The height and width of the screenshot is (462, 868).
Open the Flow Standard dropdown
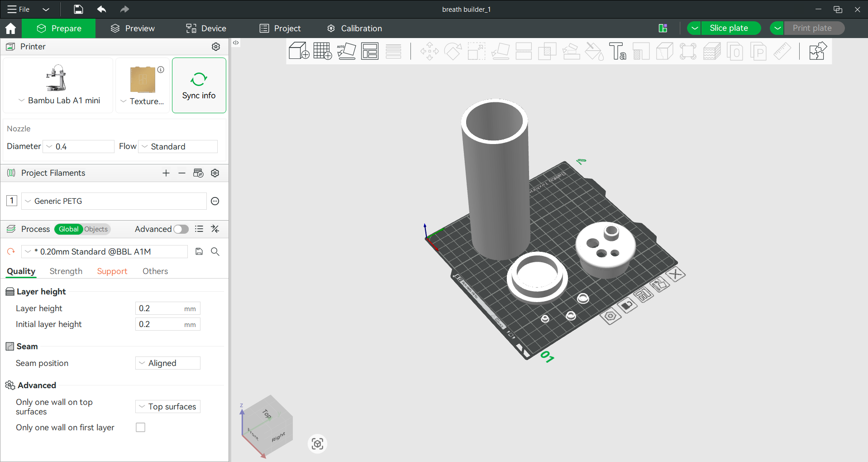click(x=178, y=147)
